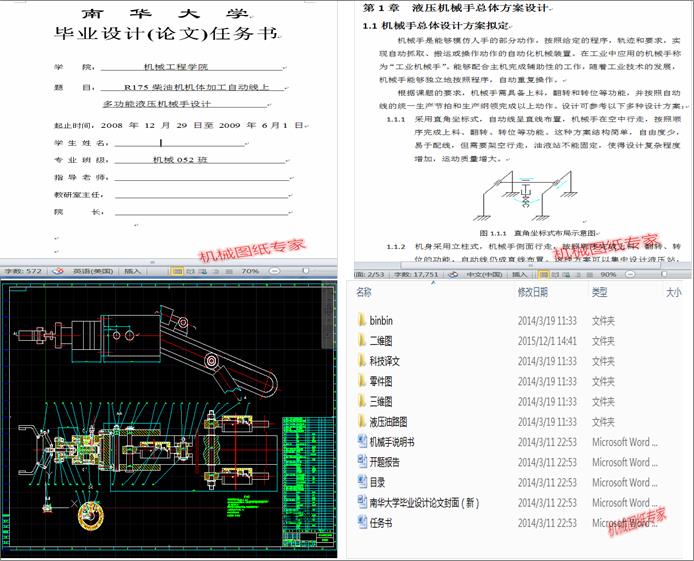Click chapter heading 第1章 液压机械手总体方案设计
Screen dimensions: 694x561
[455, 8]
